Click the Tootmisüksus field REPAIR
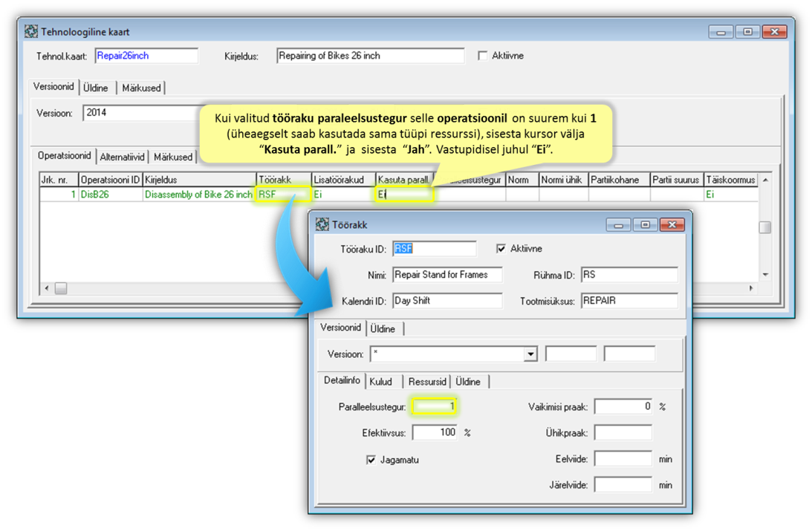Viewport: 812px width, 531px height. (x=629, y=301)
